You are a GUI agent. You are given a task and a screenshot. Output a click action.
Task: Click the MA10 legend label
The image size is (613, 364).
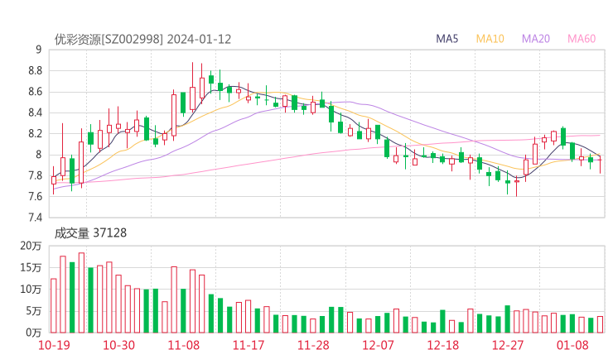click(490, 39)
